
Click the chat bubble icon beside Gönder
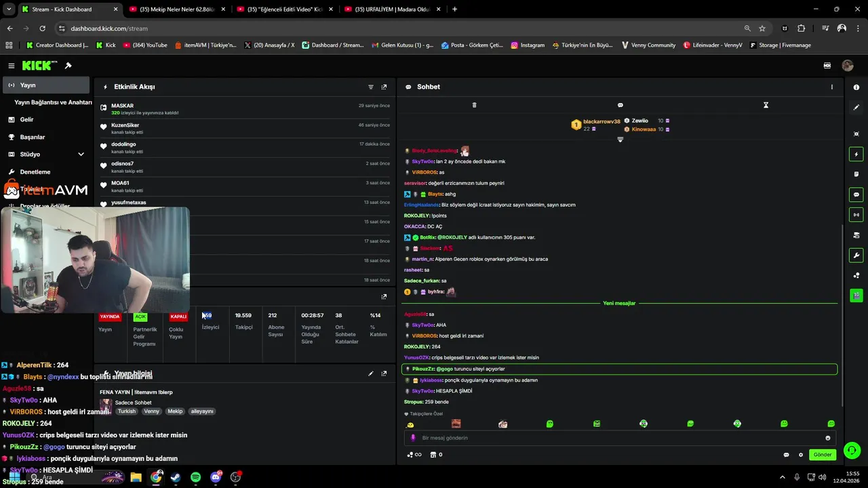pyautogui.click(x=786, y=455)
